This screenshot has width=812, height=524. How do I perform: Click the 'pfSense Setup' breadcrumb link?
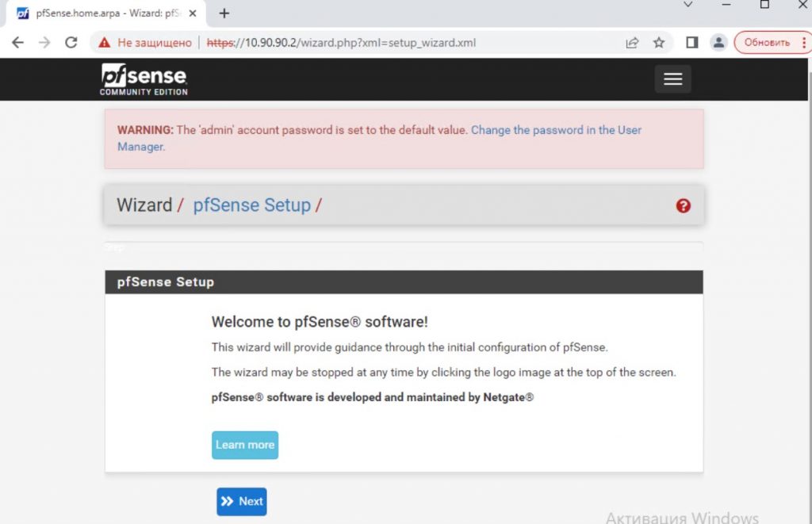[x=251, y=205]
